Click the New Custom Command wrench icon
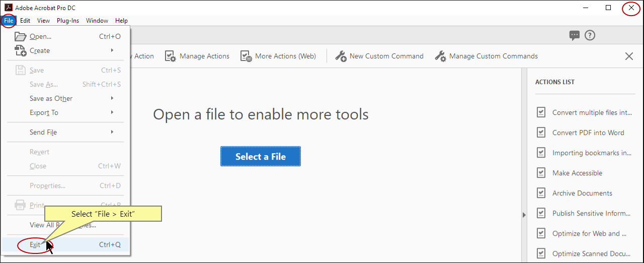644x263 pixels. tap(341, 56)
